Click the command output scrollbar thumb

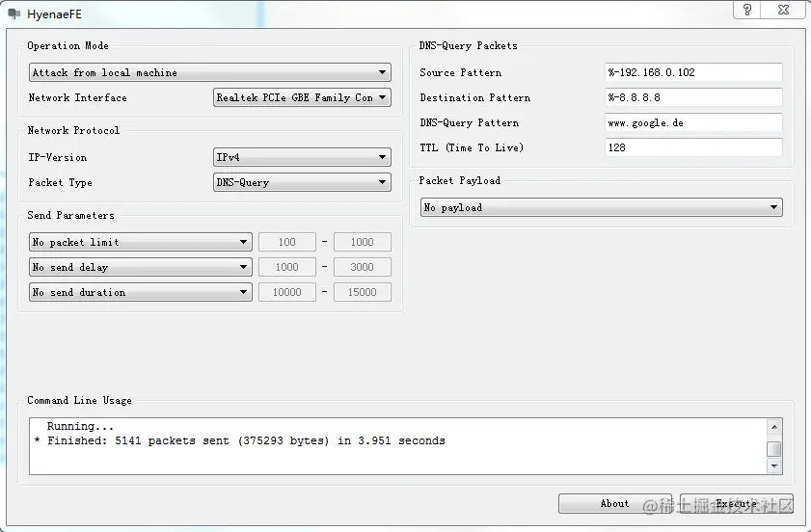click(x=773, y=449)
